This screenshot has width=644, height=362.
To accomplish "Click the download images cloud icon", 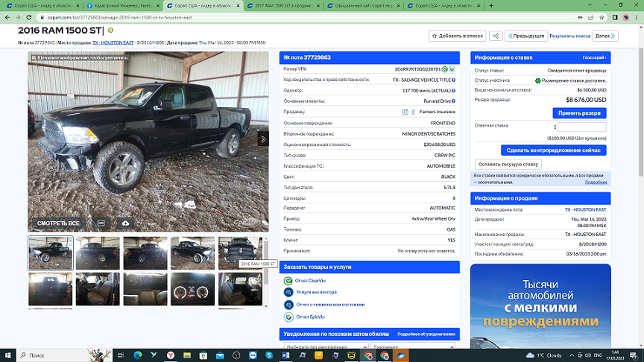I will [x=126, y=223].
